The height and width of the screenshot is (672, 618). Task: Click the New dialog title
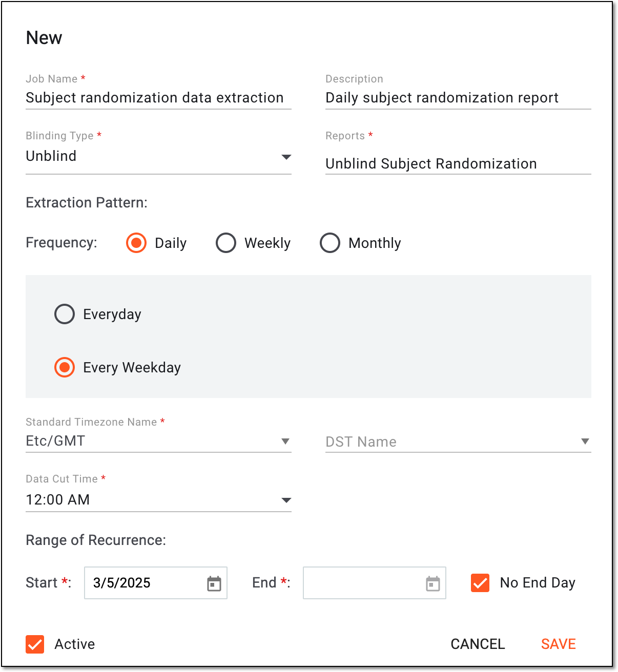click(44, 38)
